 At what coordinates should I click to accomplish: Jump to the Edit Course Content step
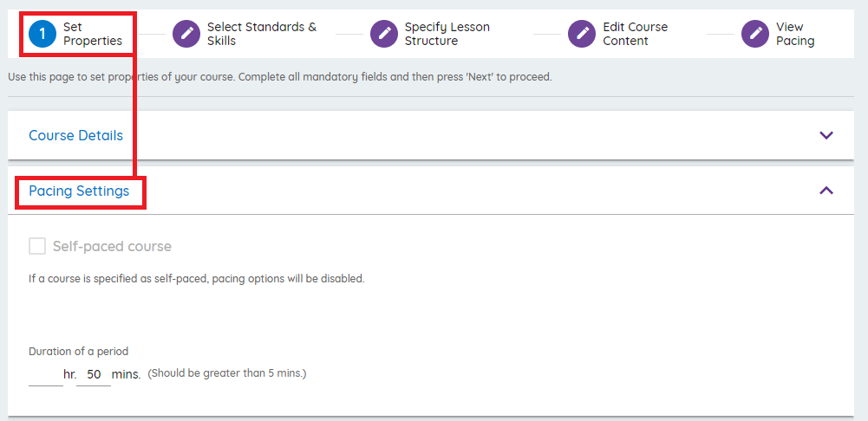[x=635, y=34]
